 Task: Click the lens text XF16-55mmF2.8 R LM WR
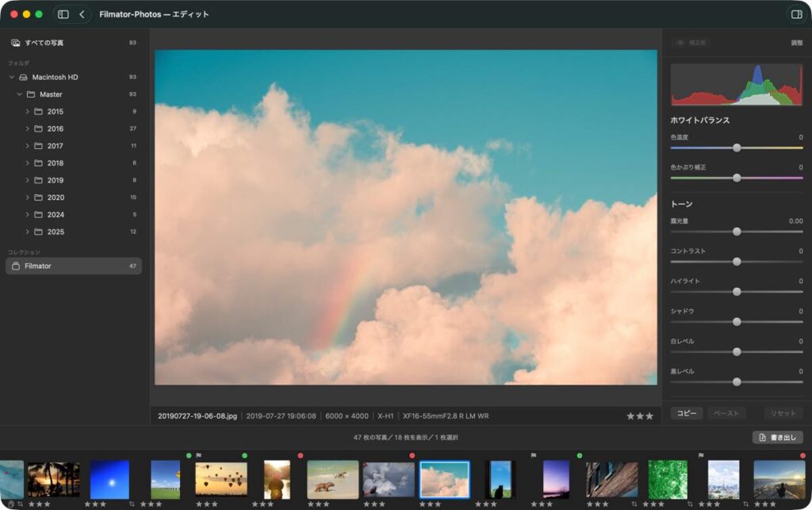point(446,416)
